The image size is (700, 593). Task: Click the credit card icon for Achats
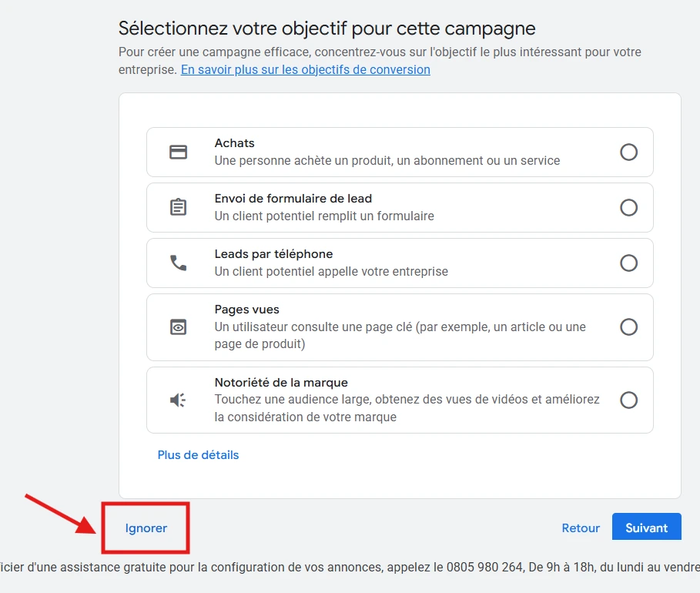pos(179,152)
